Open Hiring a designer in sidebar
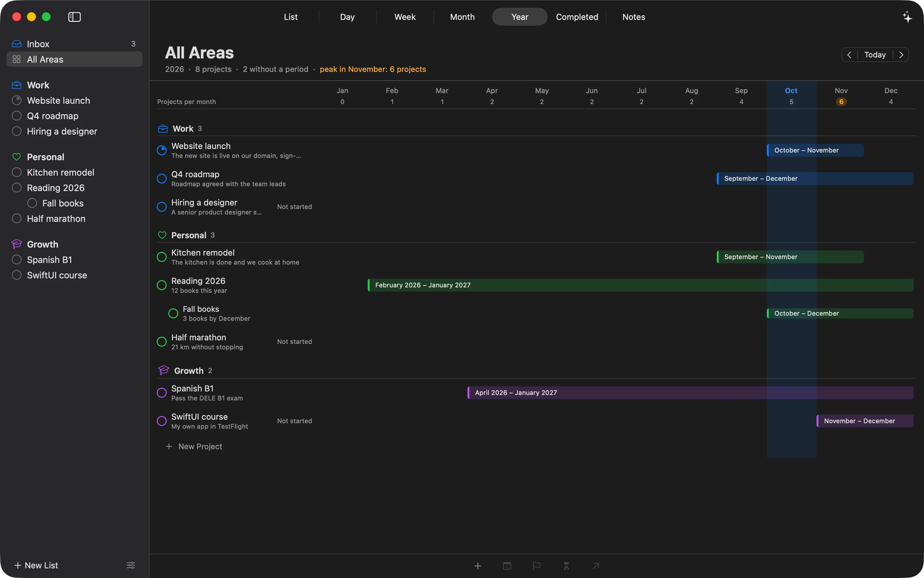This screenshot has width=924, height=578. pos(74,131)
